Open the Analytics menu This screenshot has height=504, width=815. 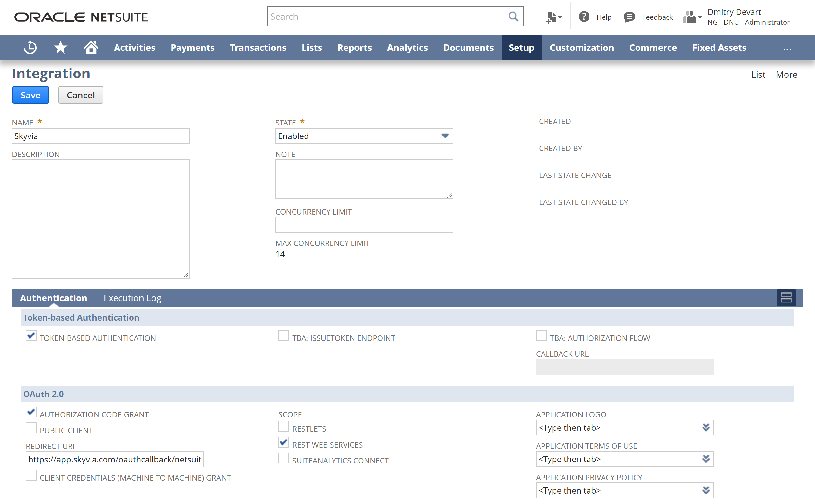407,47
